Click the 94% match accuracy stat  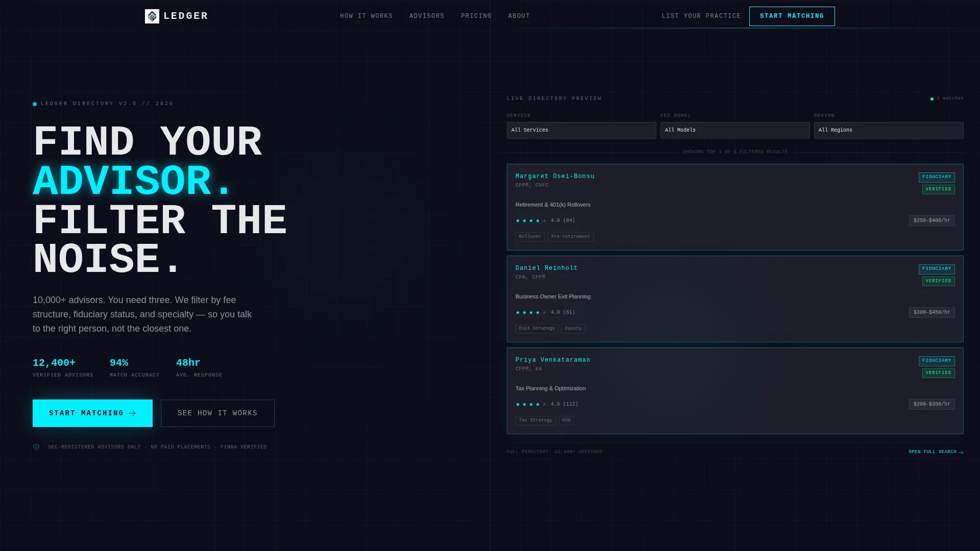[x=134, y=367]
